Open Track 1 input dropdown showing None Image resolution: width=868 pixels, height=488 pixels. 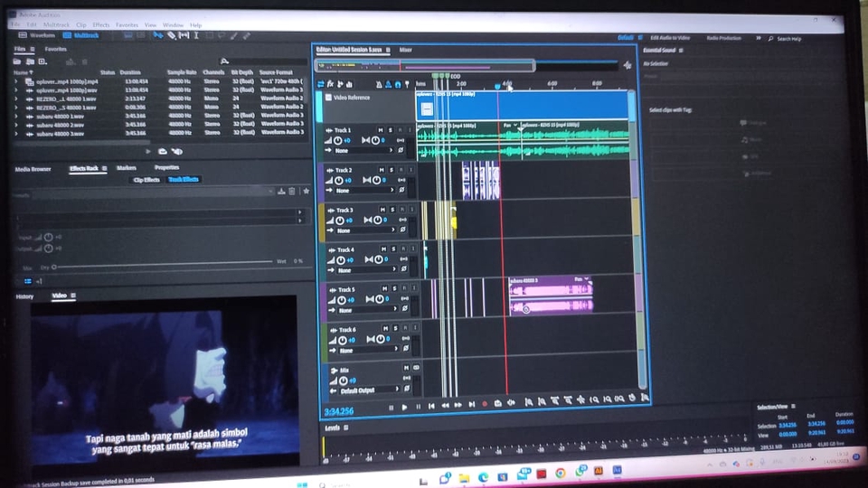click(x=364, y=151)
